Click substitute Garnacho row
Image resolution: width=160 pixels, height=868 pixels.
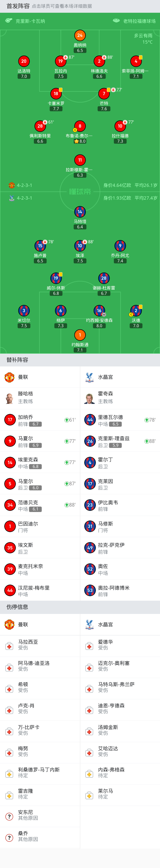click(x=40, y=420)
